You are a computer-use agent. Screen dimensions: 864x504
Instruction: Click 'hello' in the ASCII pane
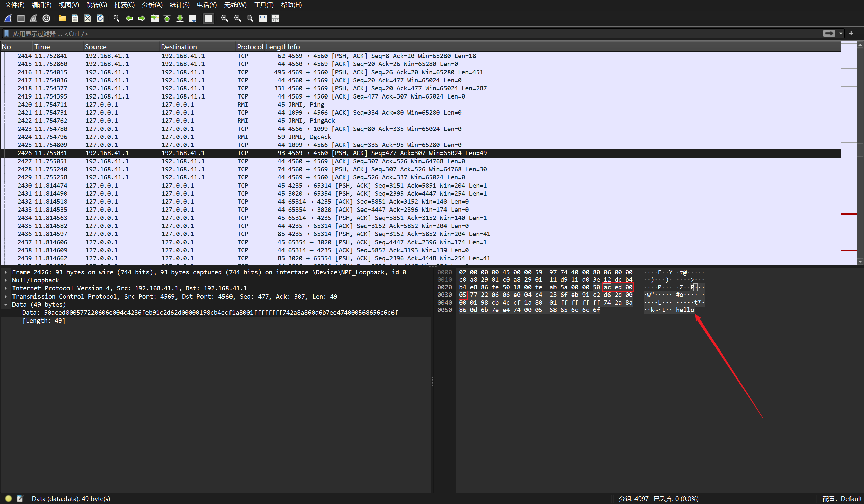click(685, 310)
